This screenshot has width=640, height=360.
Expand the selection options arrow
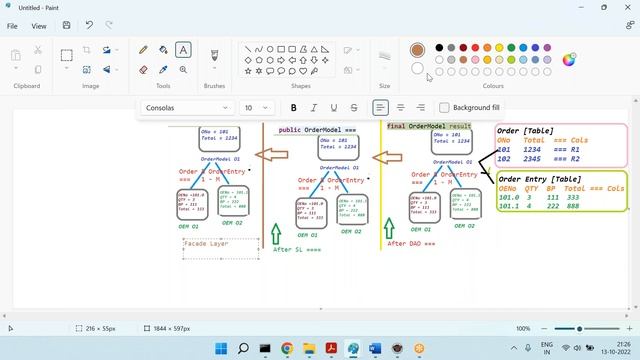pyautogui.click(x=67, y=69)
